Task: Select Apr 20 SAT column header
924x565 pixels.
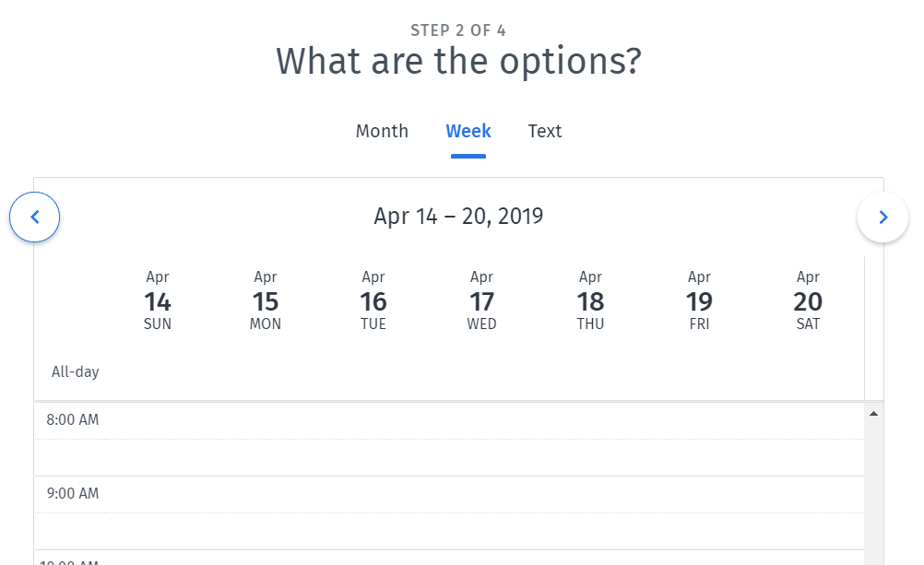Action: [808, 300]
